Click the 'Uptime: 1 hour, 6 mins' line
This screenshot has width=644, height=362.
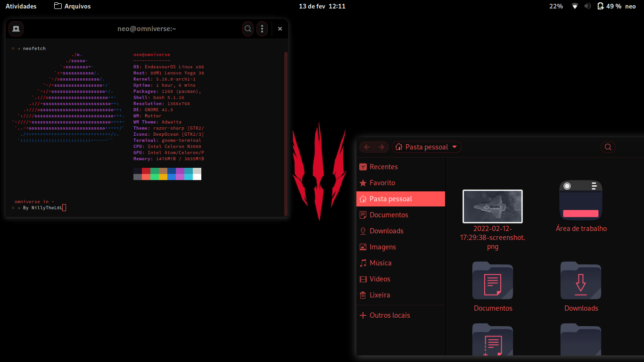(165, 85)
